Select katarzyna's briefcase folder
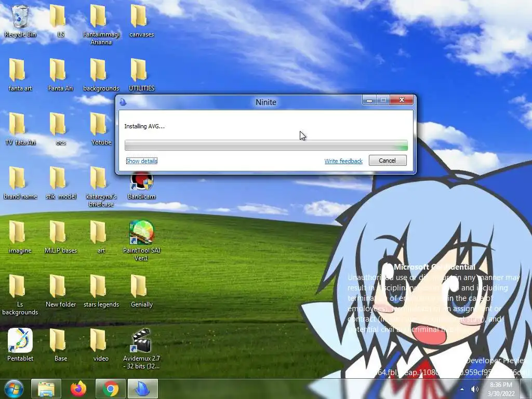 (x=101, y=187)
